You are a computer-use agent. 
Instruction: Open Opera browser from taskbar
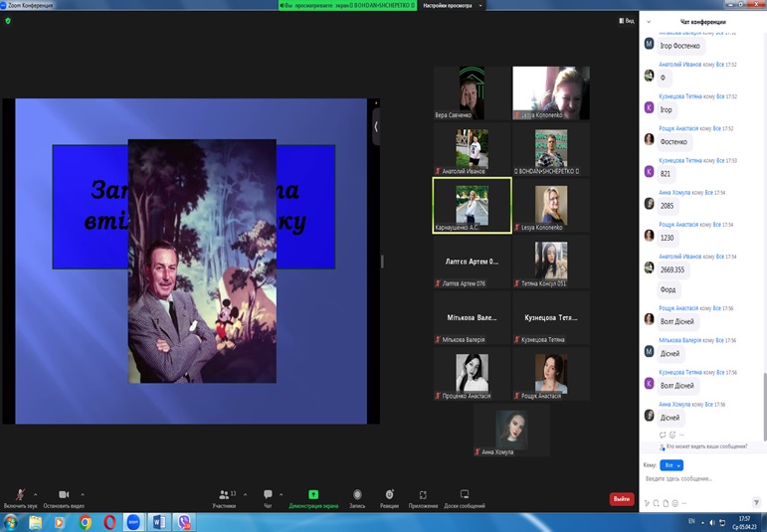(109, 522)
